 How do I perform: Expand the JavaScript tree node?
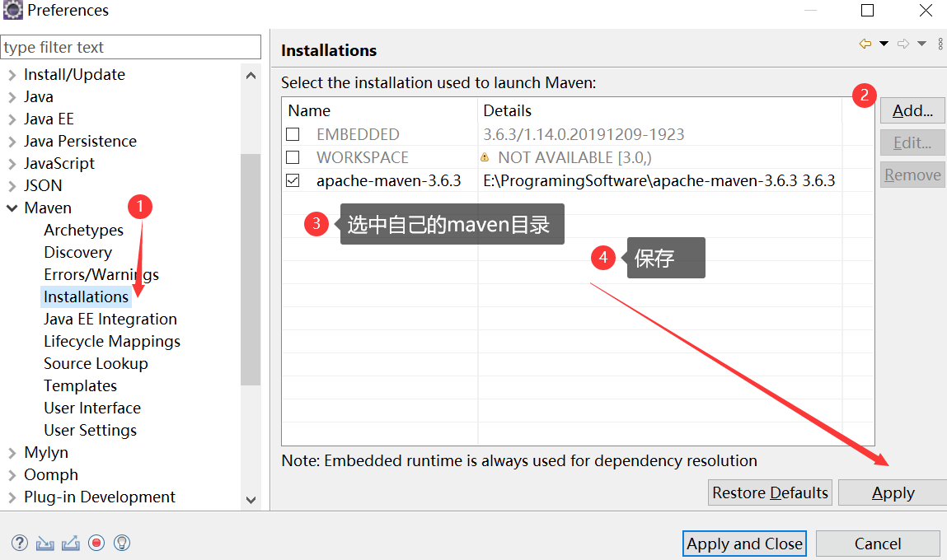12,164
